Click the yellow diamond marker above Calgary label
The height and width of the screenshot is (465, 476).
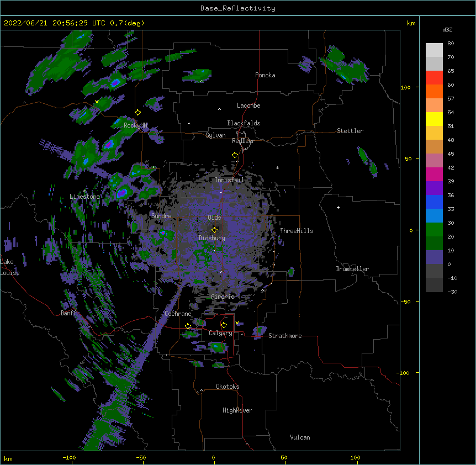click(224, 325)
